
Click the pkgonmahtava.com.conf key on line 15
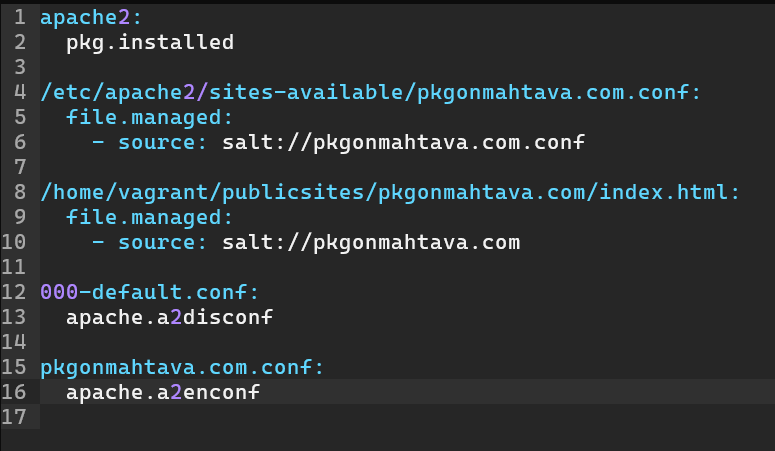point(182,367)
